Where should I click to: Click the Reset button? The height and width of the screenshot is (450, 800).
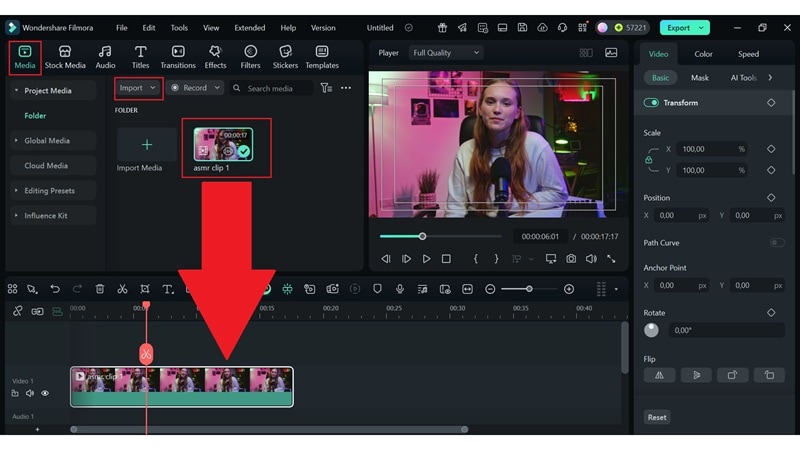click(657, 417)
